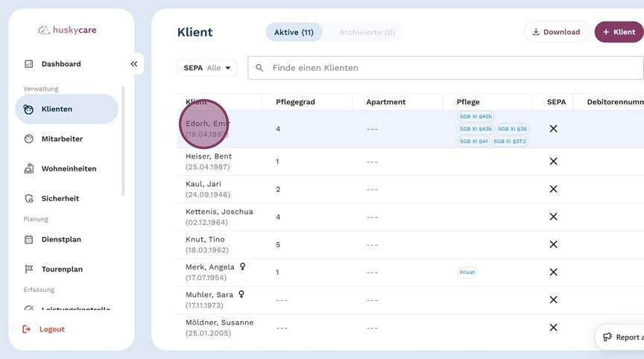Open Tourenplan flag icon

tap(29, 270)
